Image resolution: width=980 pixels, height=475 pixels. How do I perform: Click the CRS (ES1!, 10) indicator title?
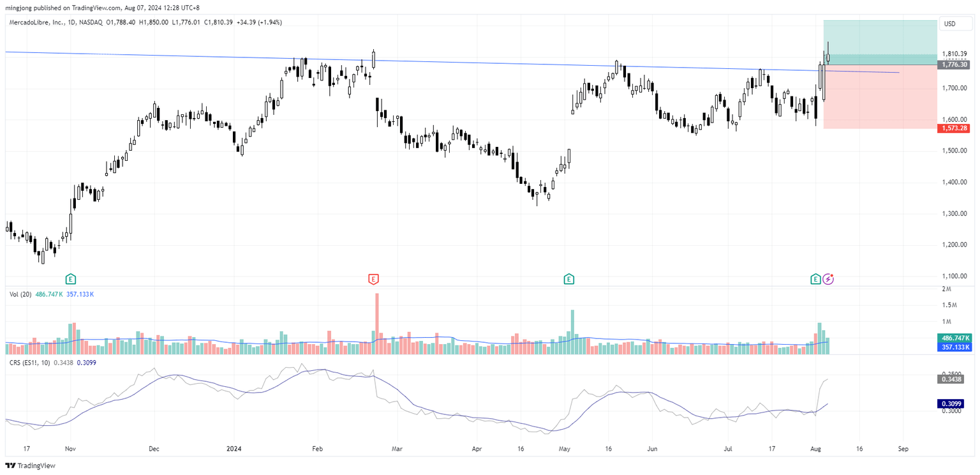point(31,362)
